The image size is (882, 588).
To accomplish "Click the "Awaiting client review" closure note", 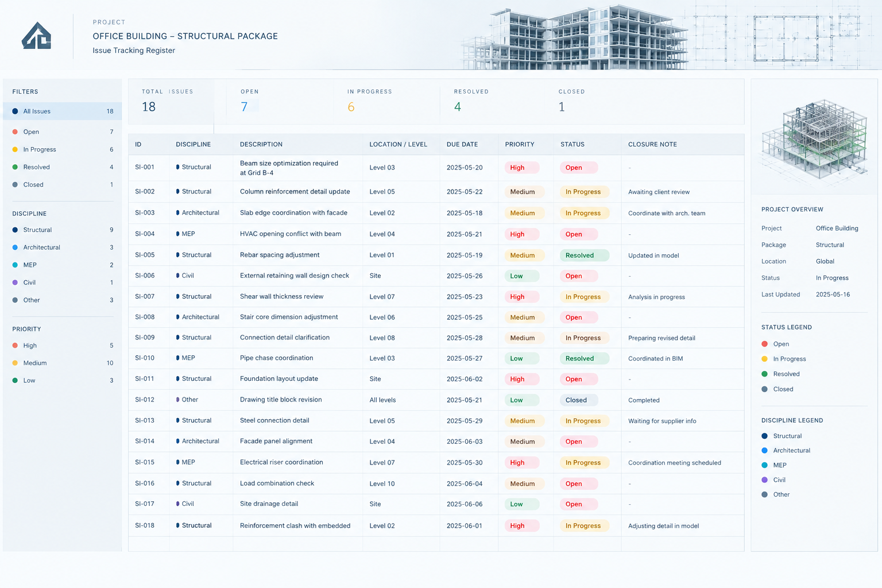I will click(659, 192).
